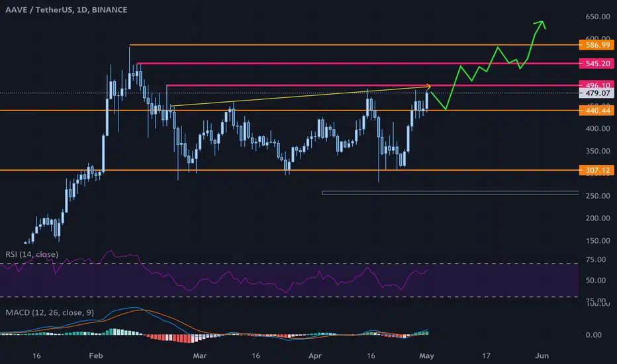This screenshot has width=617, height=364.
Task: Click the 496.10 resistance price label
Action: tap(596, 84)
